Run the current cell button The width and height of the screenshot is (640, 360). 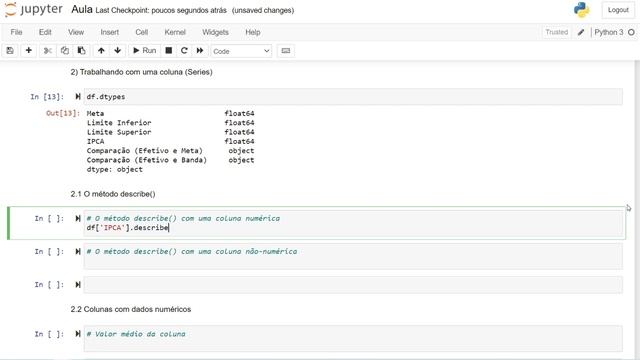[x=144, y=51]
